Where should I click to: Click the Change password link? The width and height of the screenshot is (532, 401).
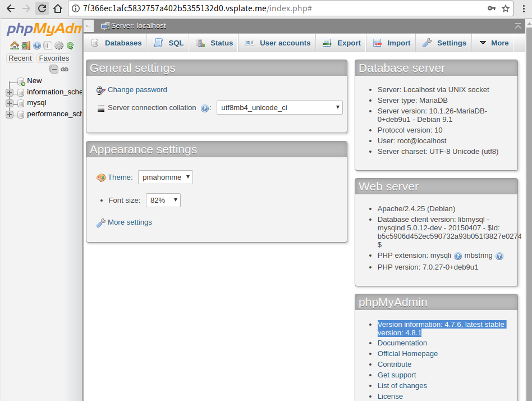(137, 90)
